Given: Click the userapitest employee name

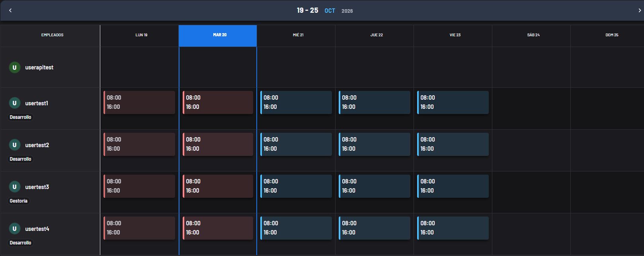Looking at the screenshot, I should (39, 67).
